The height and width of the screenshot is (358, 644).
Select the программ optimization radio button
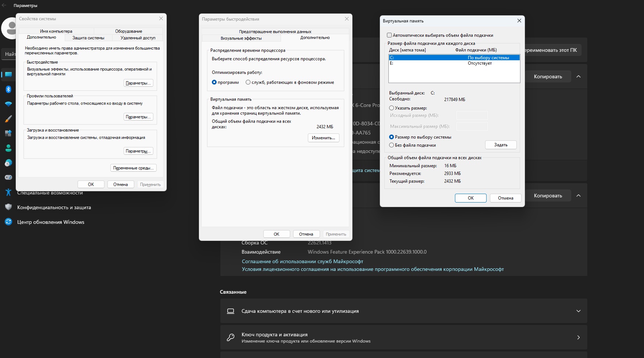[x=214, y=82]
